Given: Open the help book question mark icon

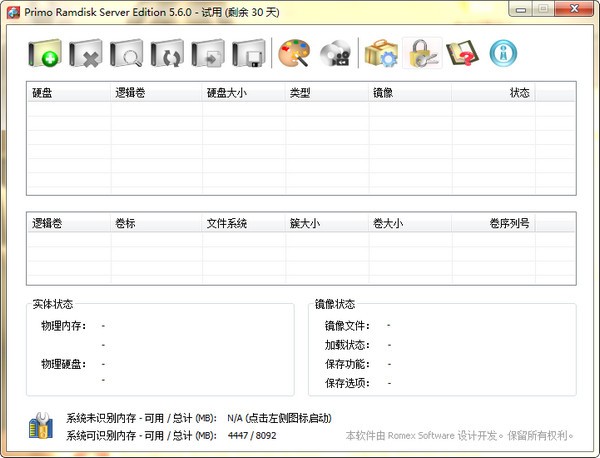Looking at the screenshot, I should tap(463, 54).
